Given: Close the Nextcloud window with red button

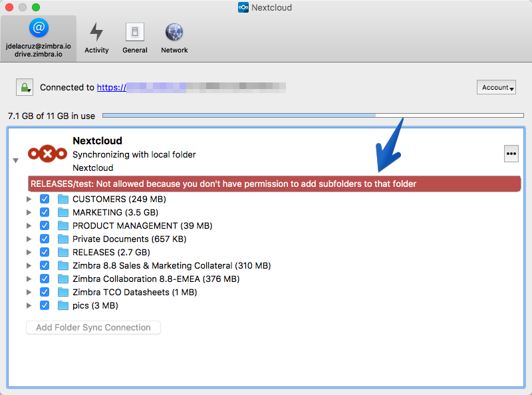Looking at the screenshot, I should coord(9,7).
